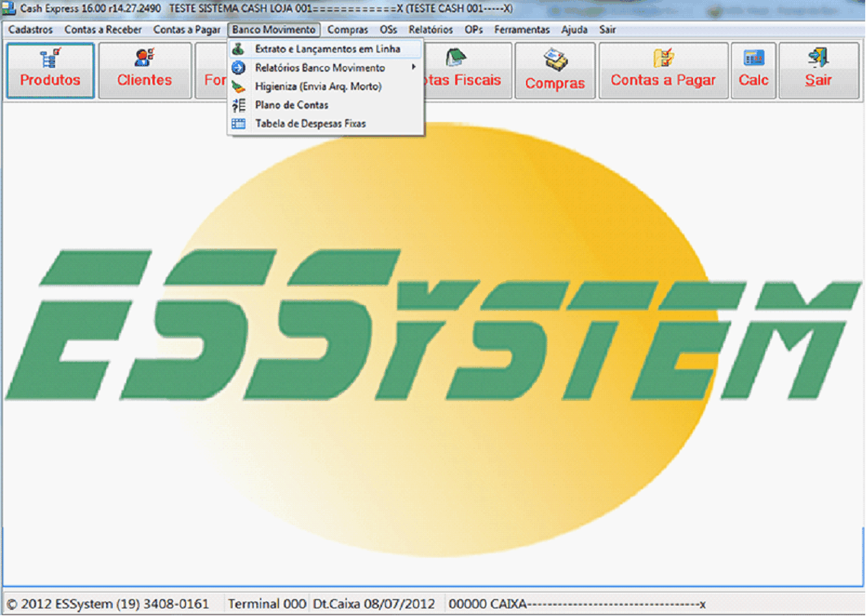Click the Compras menu bar item
The height and width of the screenshot is (616, 866).
click(348, 30)
